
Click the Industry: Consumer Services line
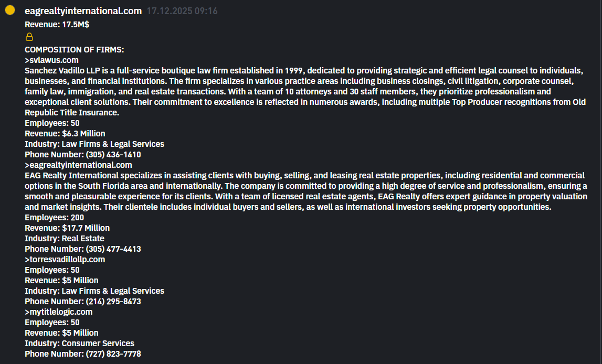tap(79, 344)
